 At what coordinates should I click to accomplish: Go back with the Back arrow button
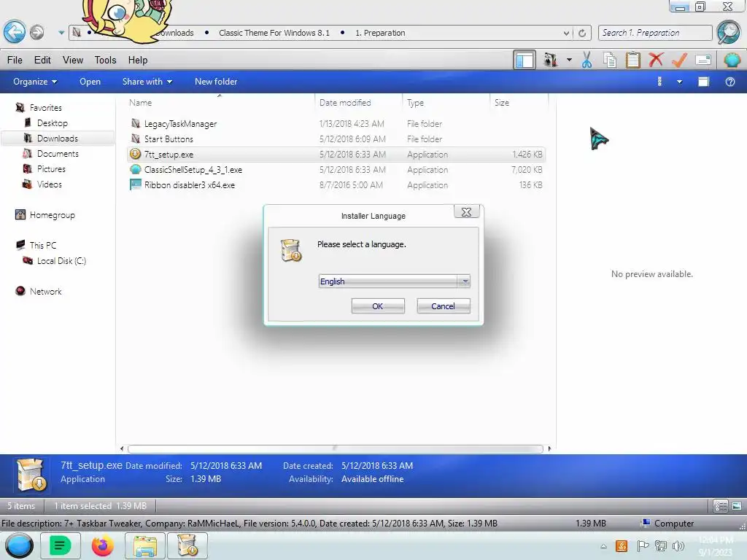coord(15,32)
